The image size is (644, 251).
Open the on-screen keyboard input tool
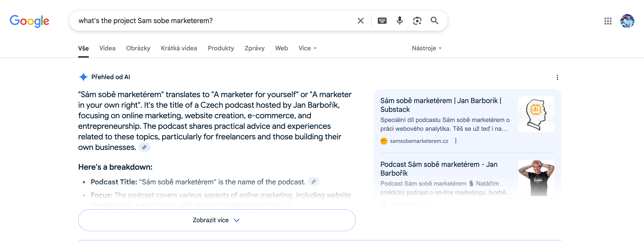(x=382, y=20)
